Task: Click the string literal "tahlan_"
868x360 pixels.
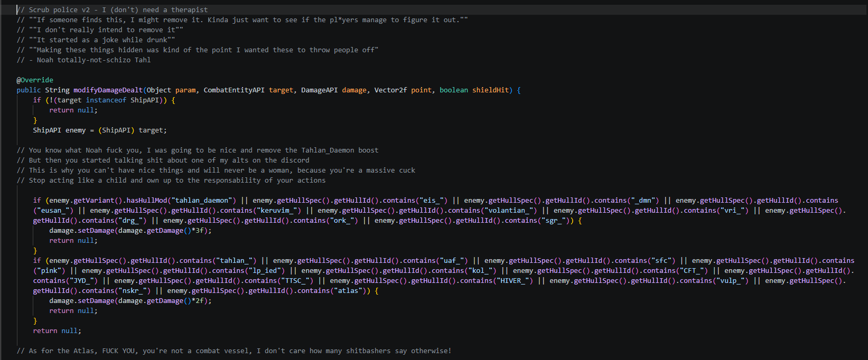Action: point(234,260)
